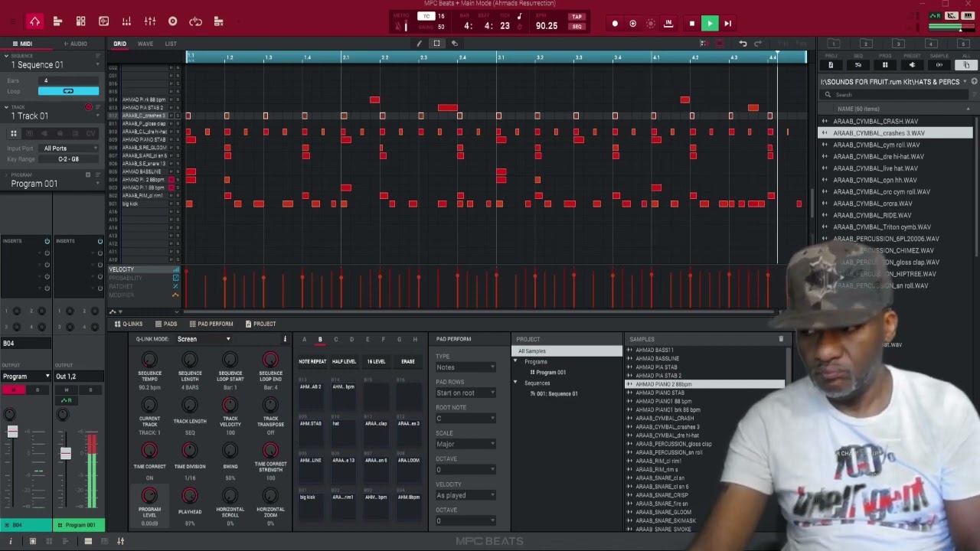Mute the AHMAD PIA STAB 2 row
Screen dimensions: 980x551
pyautogui.click(x=171, y=108)
